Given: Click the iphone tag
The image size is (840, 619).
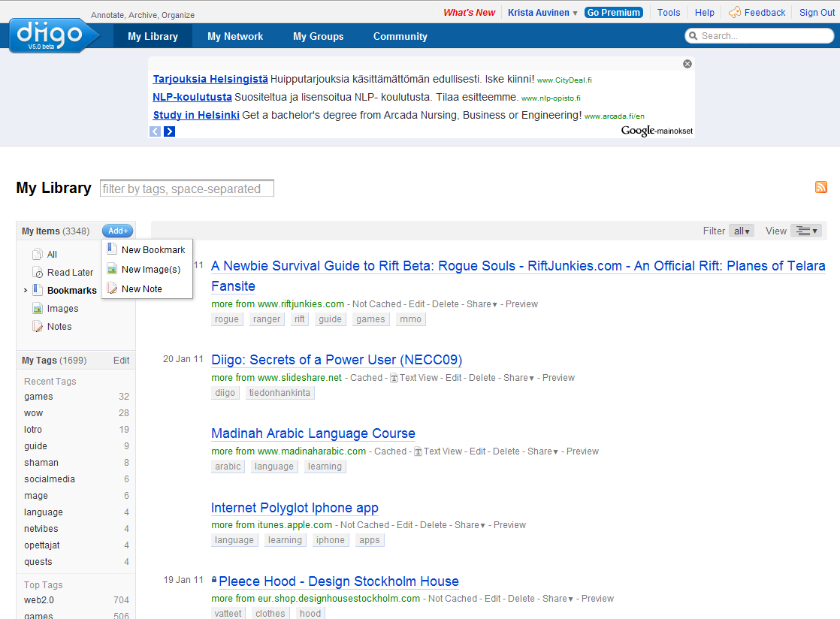Looking at the screenshot, I should click(x=330, y=540).
